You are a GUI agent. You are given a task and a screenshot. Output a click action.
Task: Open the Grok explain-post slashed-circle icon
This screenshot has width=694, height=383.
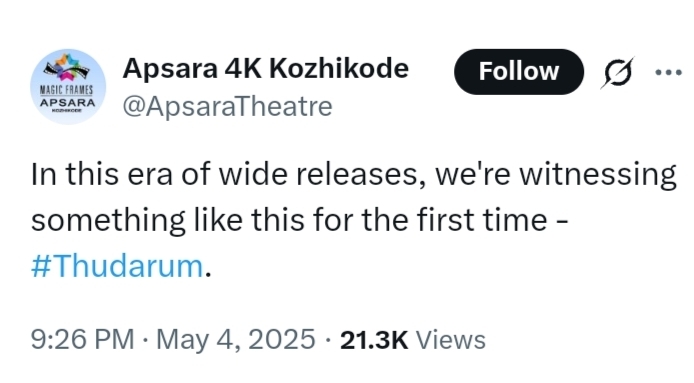coord(617,72)
